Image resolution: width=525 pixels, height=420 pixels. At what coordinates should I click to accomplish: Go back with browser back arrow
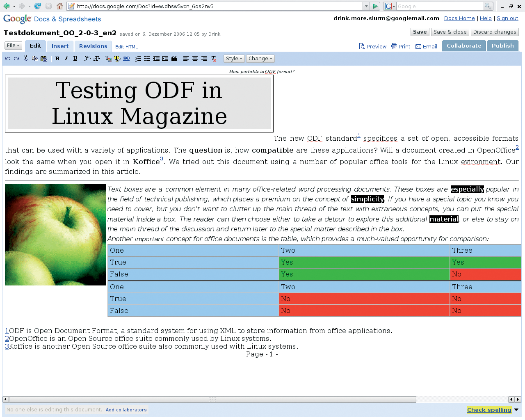[7, 6]
